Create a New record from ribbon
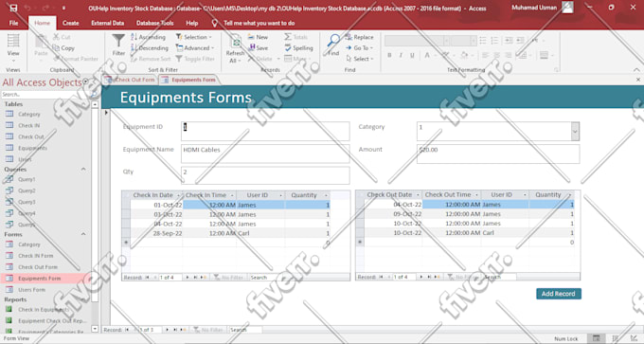Viewport: 644px width, 344px height. [258, 37]
